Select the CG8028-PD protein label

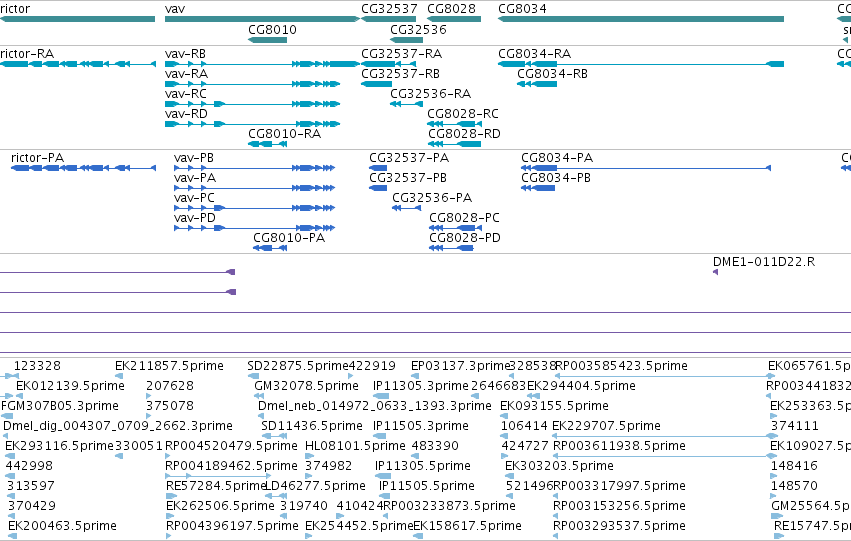(x=465, y=238)
